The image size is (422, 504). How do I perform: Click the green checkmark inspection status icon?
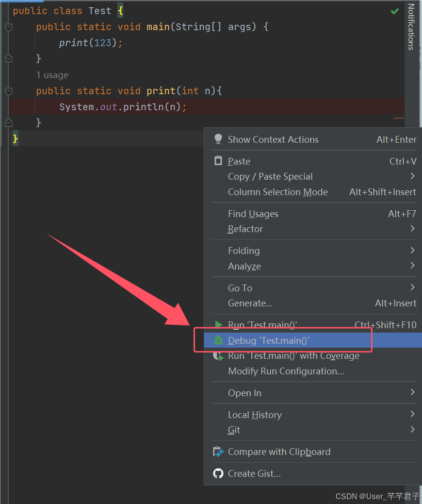pyautogui.click(x=395, y=12)
